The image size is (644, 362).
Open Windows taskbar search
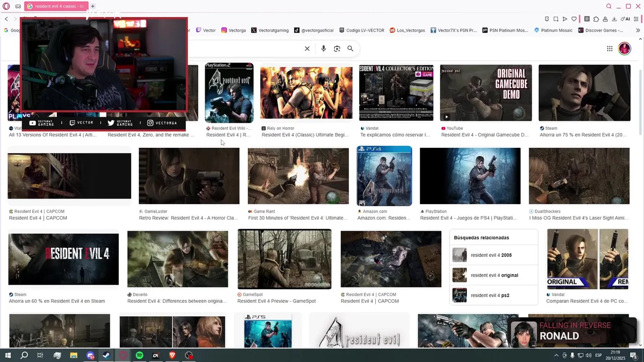pos(24,355)
